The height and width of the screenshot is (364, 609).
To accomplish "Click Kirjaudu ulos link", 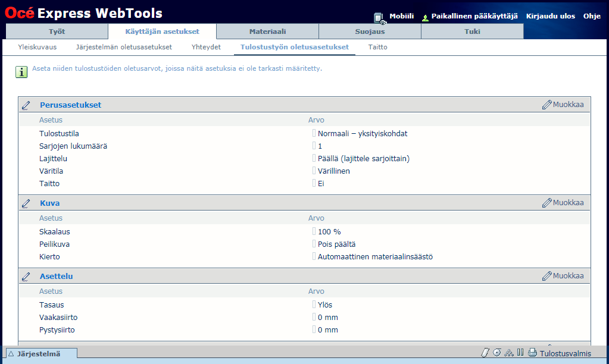I will pos(550,16).
